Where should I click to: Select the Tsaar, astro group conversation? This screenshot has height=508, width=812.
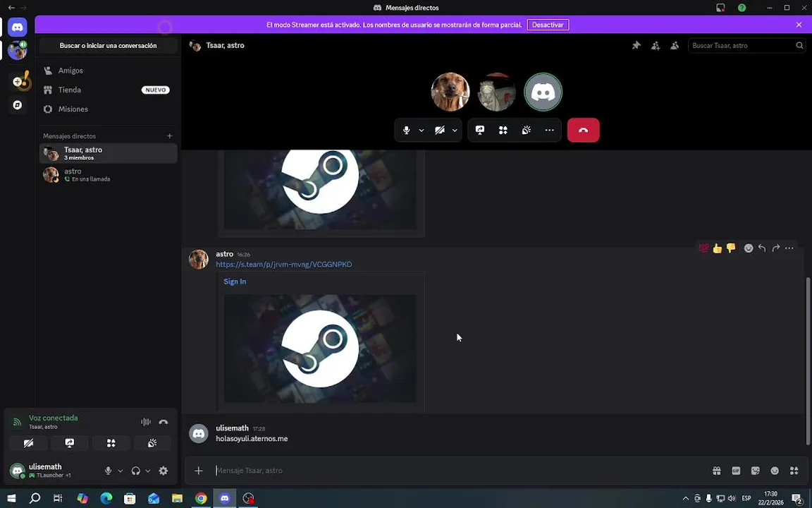(109, 153)
